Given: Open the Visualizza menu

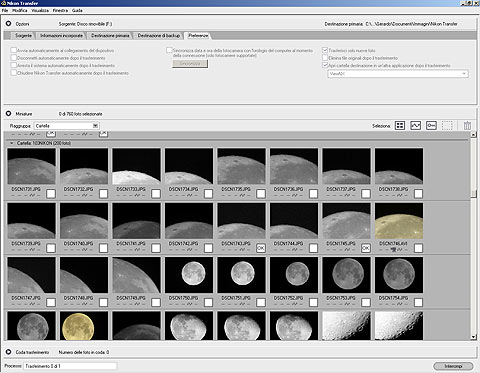Looking at the screenshot, I should [x=40, y=10].
